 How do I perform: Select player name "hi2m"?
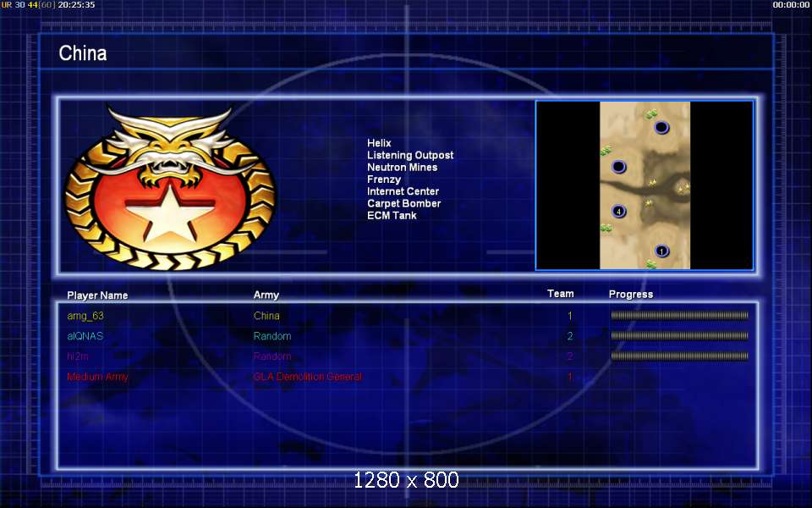[78, 356]
